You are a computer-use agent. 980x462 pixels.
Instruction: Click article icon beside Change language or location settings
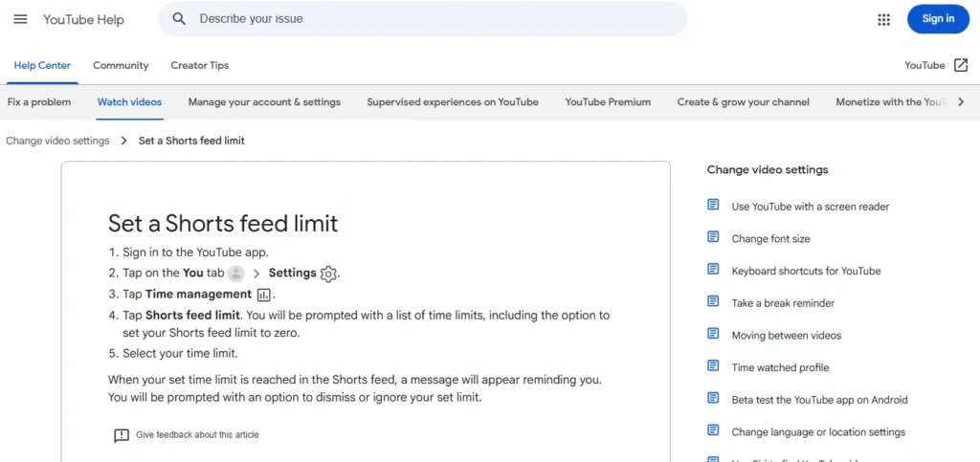tap(713, 430)
